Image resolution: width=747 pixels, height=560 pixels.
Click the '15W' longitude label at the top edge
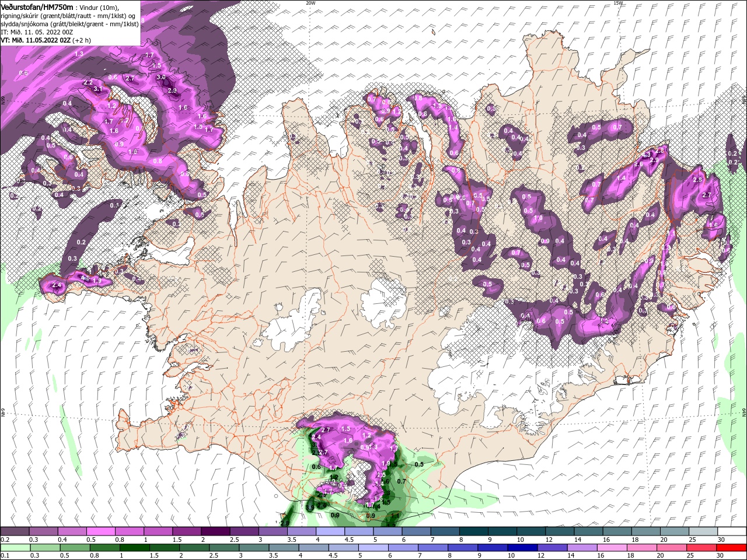pyautogui.click(x=618, y=3)
